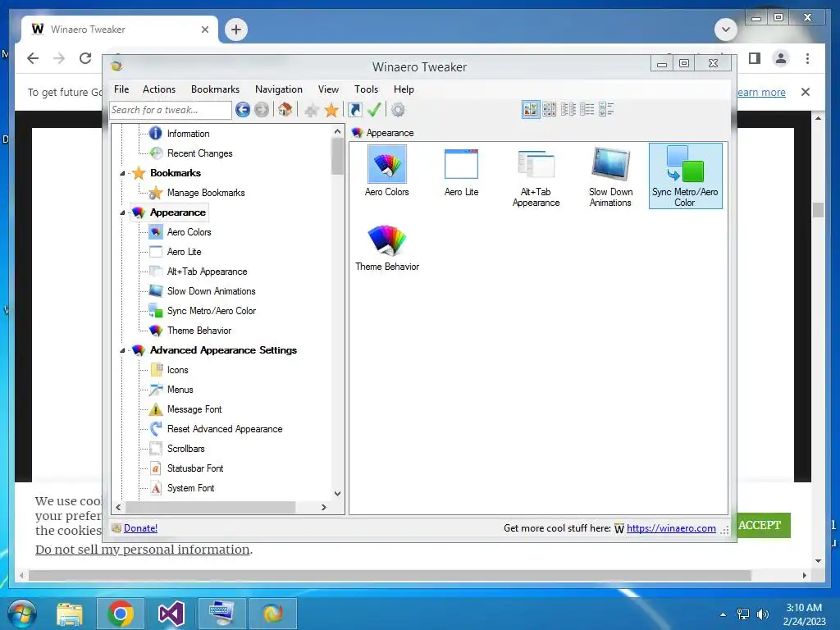Open a new tab in Chrome
Screen dimensions: 840x630
[x=236, y=30]
